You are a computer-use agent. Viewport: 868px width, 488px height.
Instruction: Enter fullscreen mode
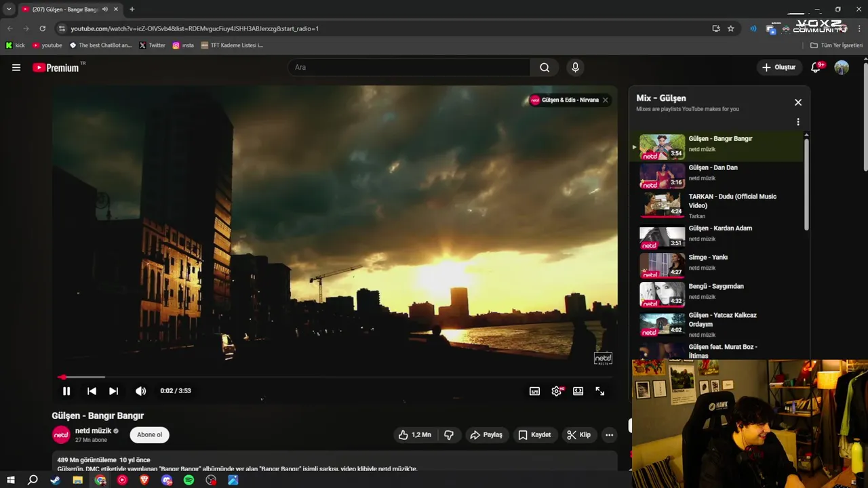(x=599, y=391)
